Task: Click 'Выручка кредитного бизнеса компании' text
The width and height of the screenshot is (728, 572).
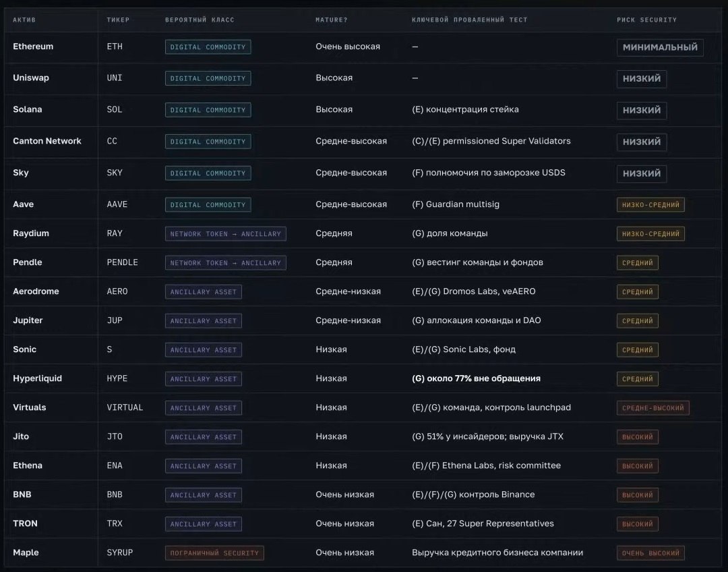Action: tap(497, 552)
